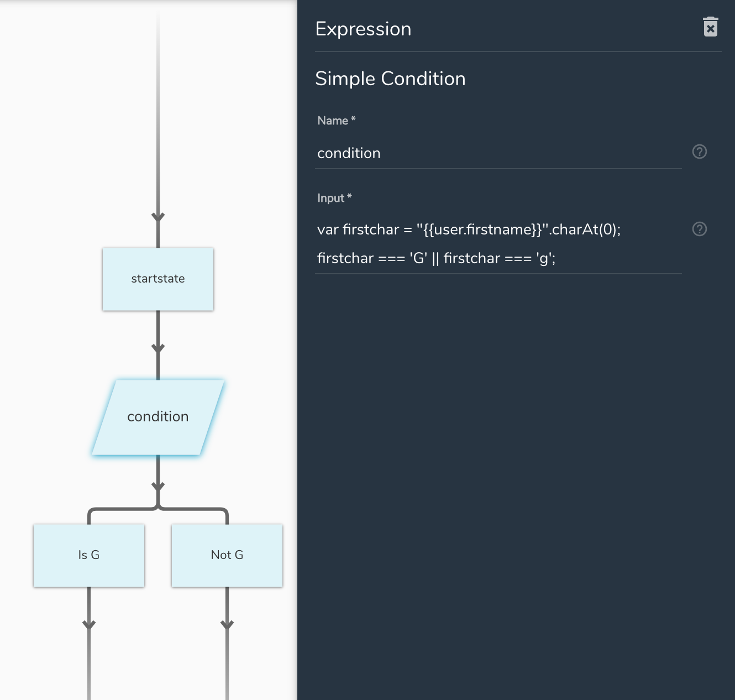Click the 'Input *' field label
This screenshot has height=700, width=735.
(334, 198)
